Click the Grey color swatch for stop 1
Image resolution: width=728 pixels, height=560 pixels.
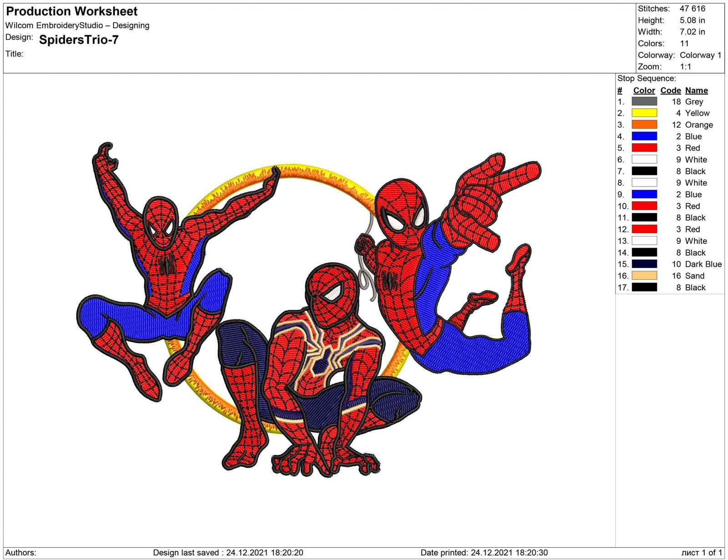(x=644, y=102)
